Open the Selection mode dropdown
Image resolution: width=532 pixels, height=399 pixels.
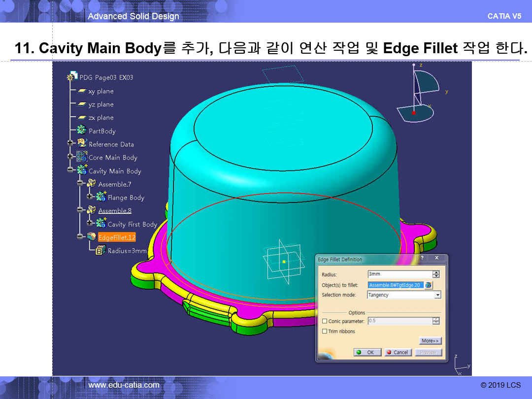pyautogui.click(x=437, y=295)
